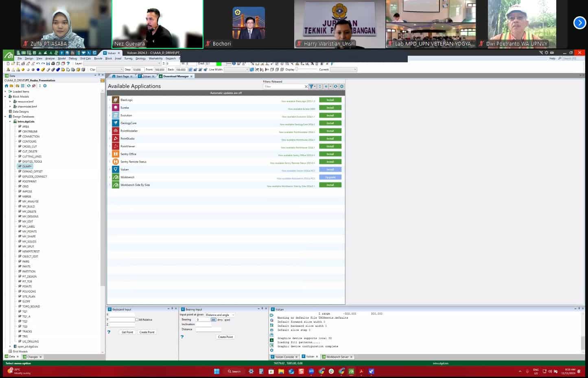588x378 pixels.
Task: Click the Save icon in main toolbar
Action: [48, 63]
